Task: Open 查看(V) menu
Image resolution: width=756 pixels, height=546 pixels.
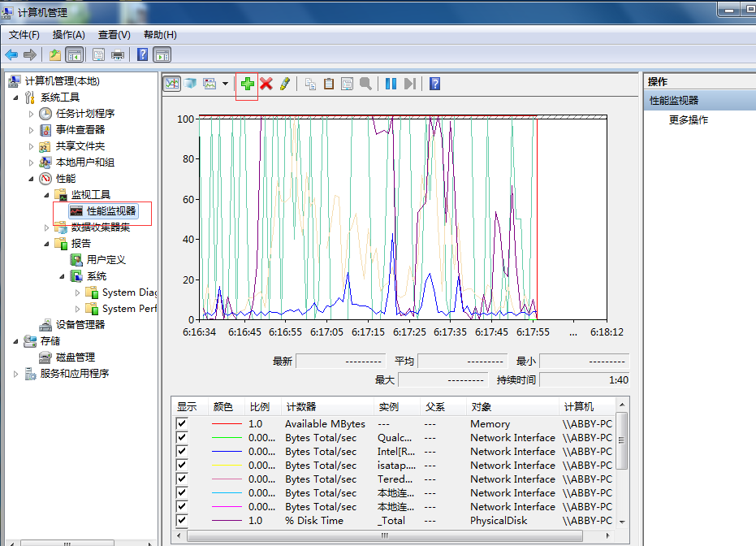Action: 114,35
